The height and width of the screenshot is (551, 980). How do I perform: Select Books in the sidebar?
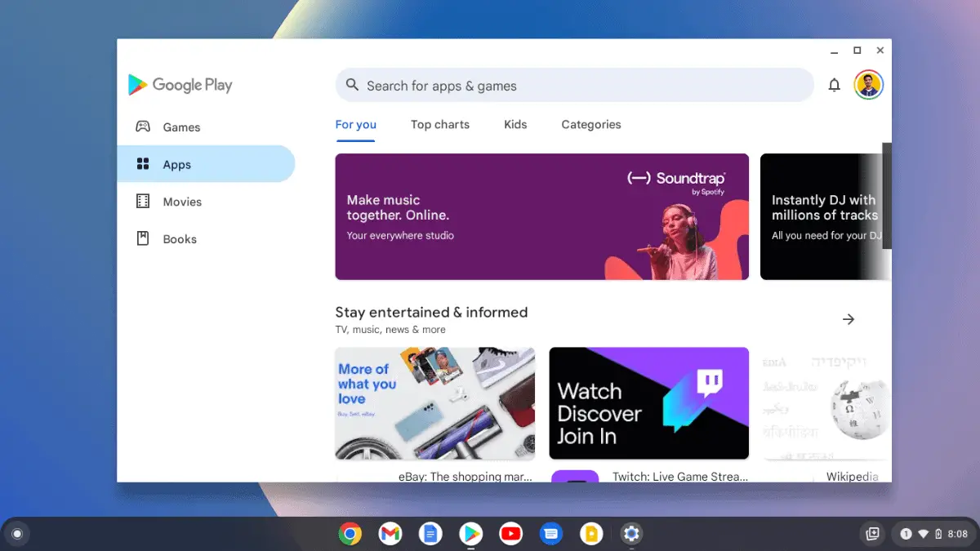206,238
